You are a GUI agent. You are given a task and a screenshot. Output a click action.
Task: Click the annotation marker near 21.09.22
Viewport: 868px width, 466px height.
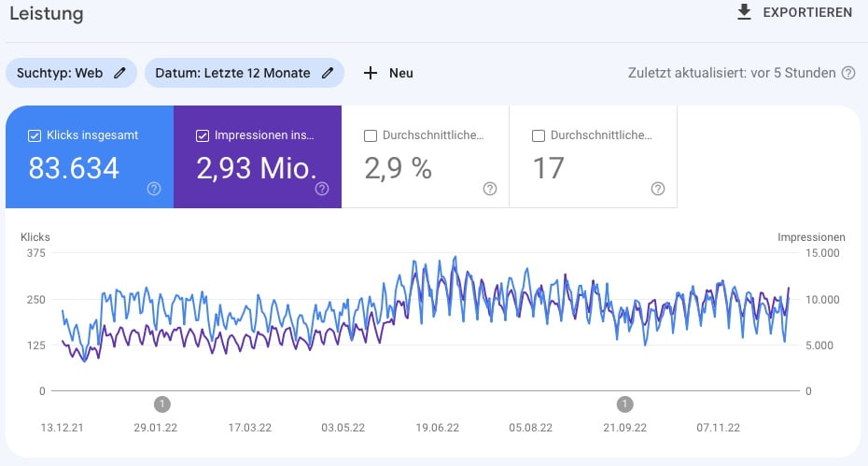[x=624, y=403]
